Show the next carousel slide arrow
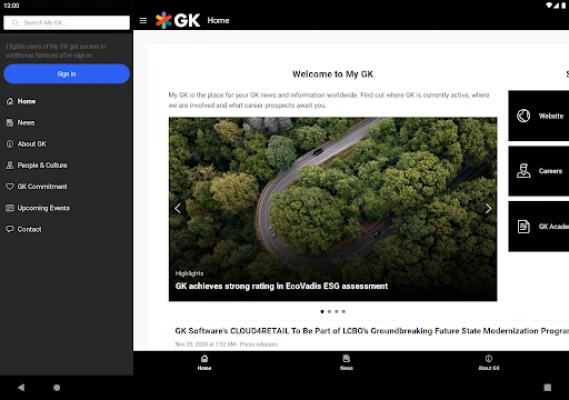 [488, 208]
